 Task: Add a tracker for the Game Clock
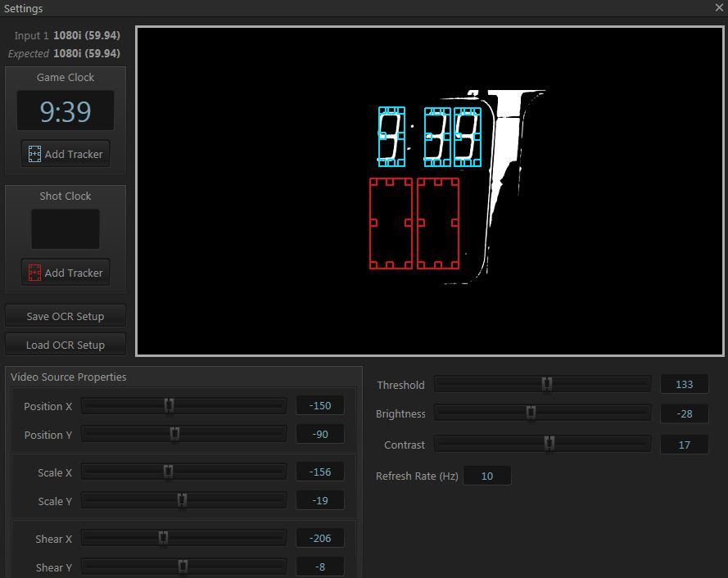tap(66, 153)
